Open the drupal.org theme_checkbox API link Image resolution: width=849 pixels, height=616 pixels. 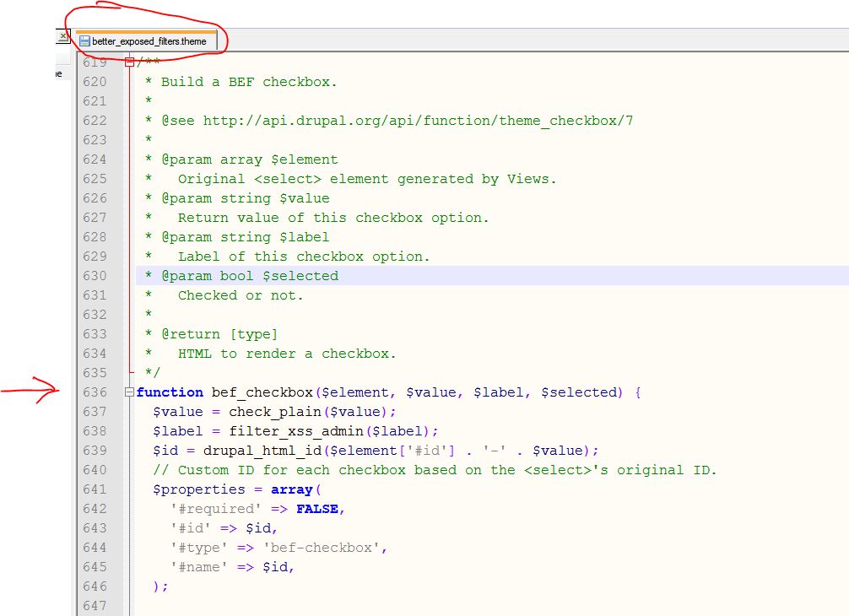418,120
